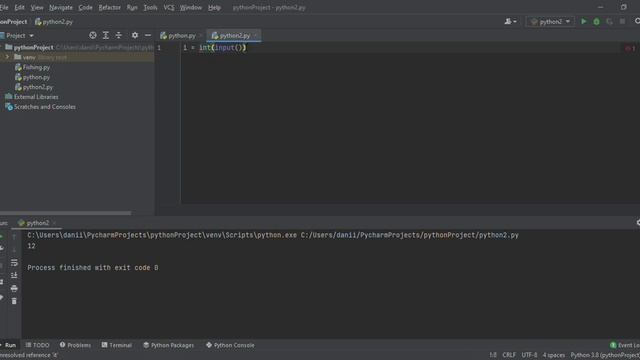640x360 pixels.
Task: Click the python2.py file path in console
Action: 409,235
